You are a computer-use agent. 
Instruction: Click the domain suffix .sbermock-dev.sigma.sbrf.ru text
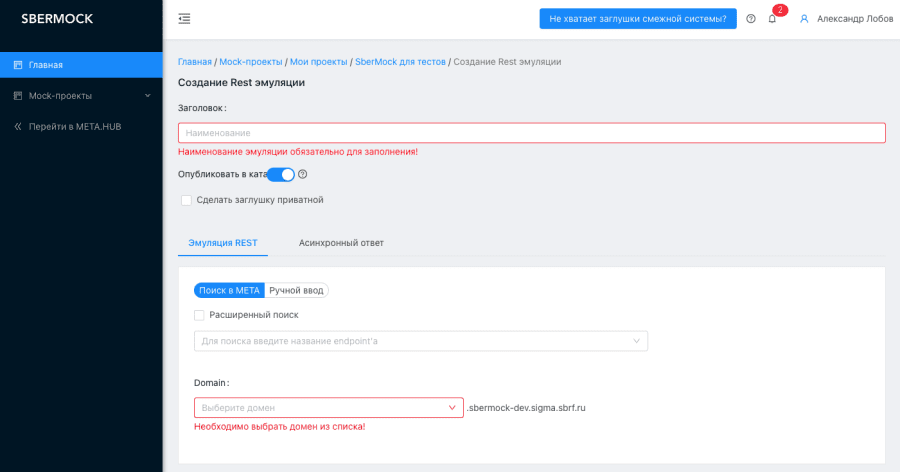526,408
